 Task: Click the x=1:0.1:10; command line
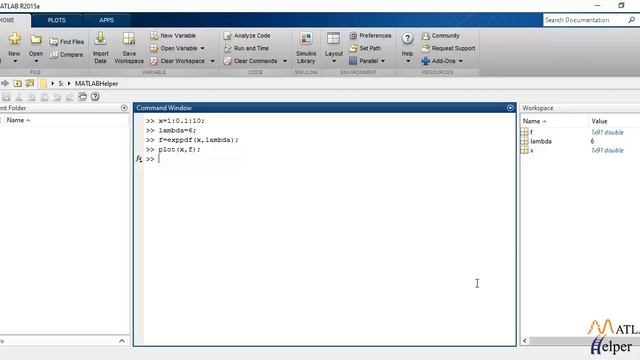pyautogui.click(x=182, y=121)
